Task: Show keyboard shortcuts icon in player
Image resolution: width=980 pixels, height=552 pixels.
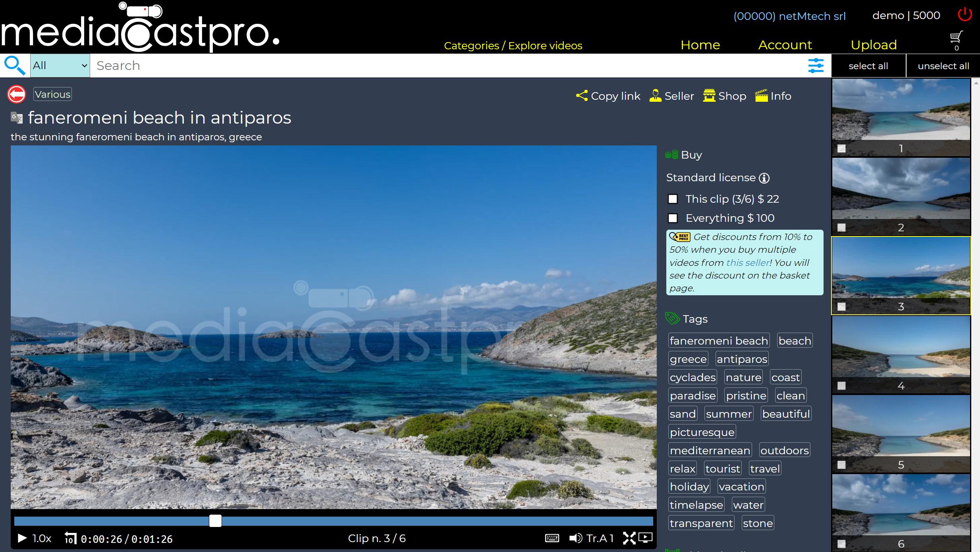Action: click(x=552, y=538)
